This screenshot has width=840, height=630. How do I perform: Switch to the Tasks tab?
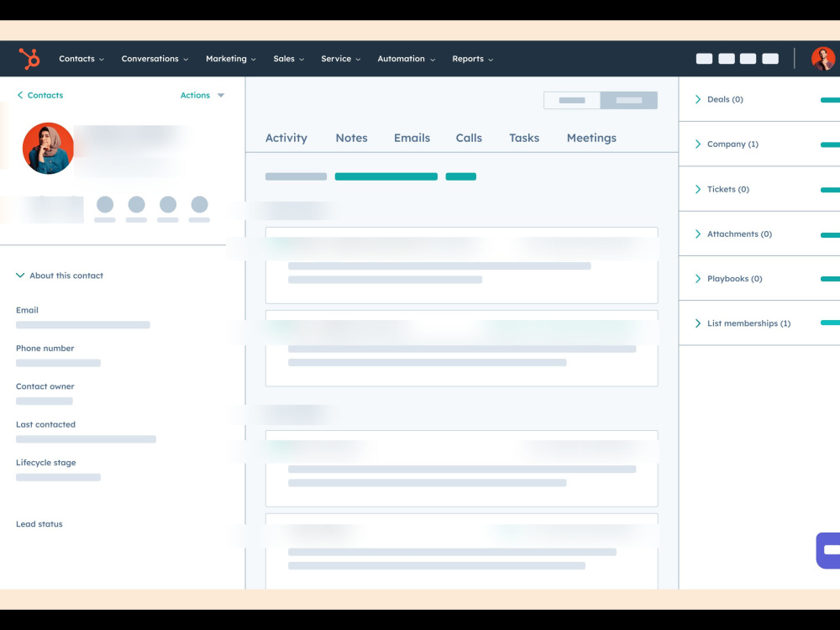(524, 138)
